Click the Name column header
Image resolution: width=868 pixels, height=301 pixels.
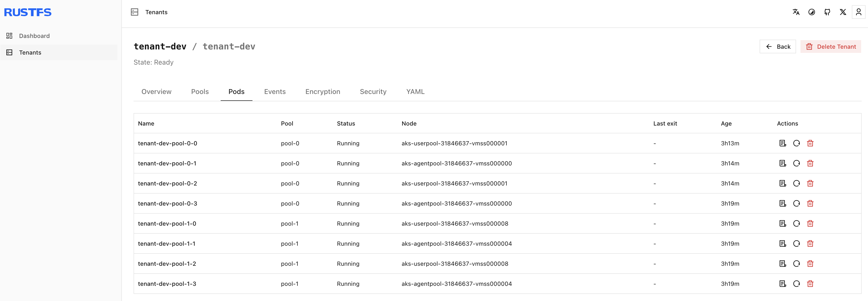coord(146,123)
